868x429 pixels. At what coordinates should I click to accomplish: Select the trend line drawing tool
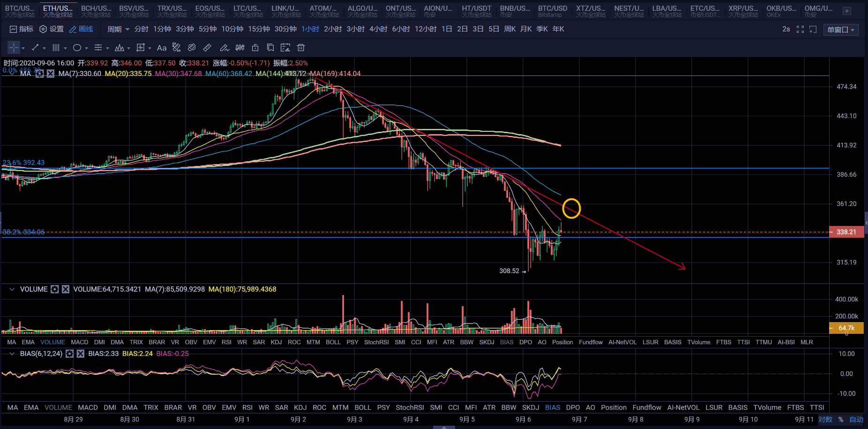tap(35, 48)
